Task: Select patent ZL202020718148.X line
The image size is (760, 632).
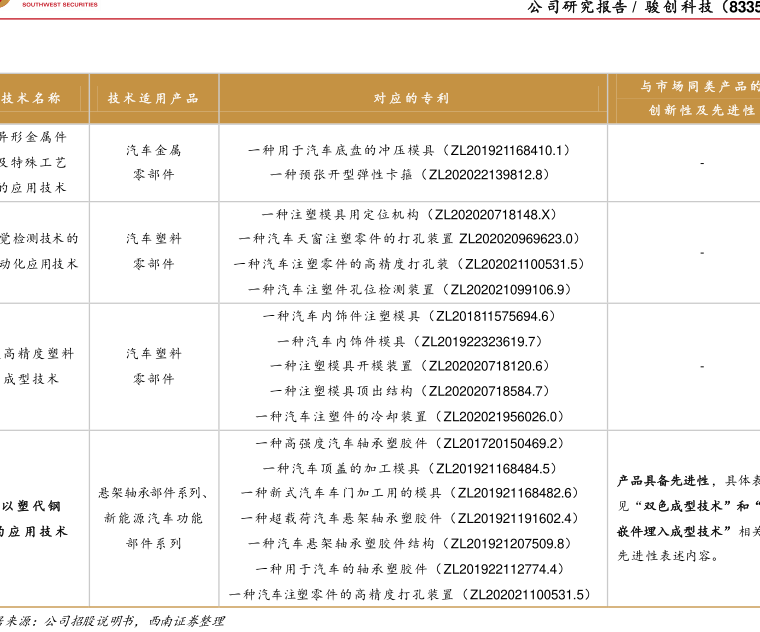Action: click(410, 214)
